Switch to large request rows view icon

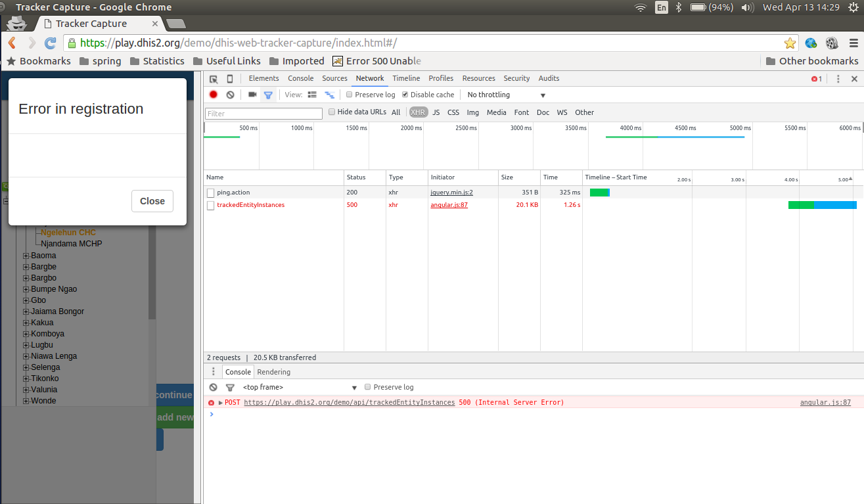pos(312,95)
